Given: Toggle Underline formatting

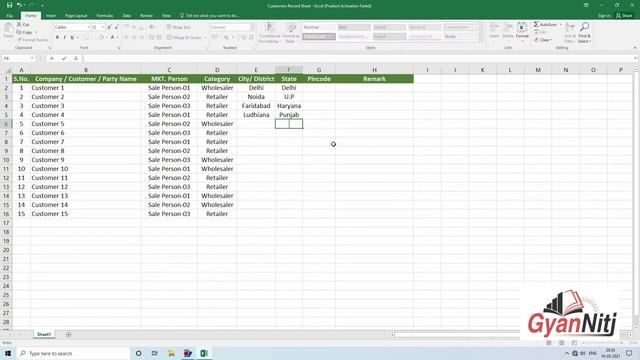Looking at the screenshot, I should [72, 37].
